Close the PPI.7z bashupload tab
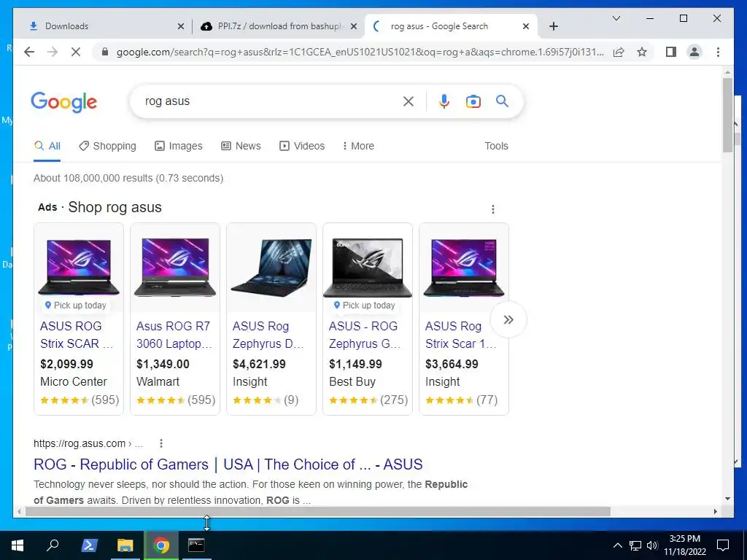This screenshot has height=560, width=747. click(x=354, y=27)
